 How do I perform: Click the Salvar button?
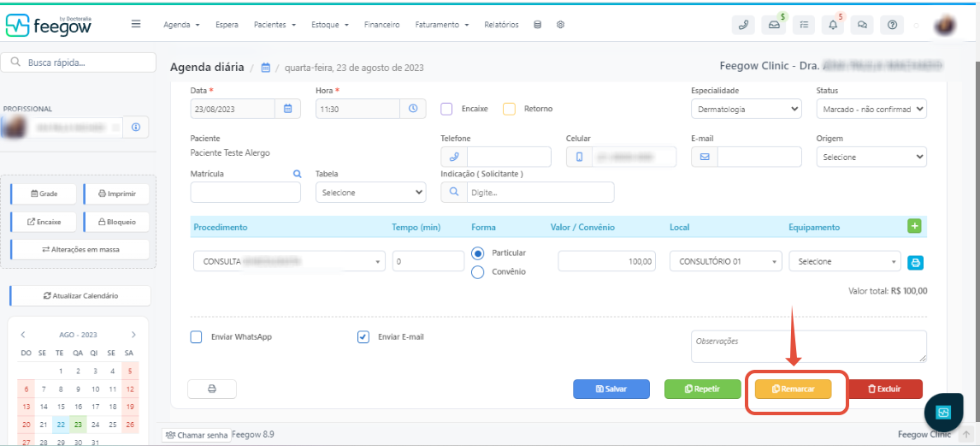[x=611, y=390]
